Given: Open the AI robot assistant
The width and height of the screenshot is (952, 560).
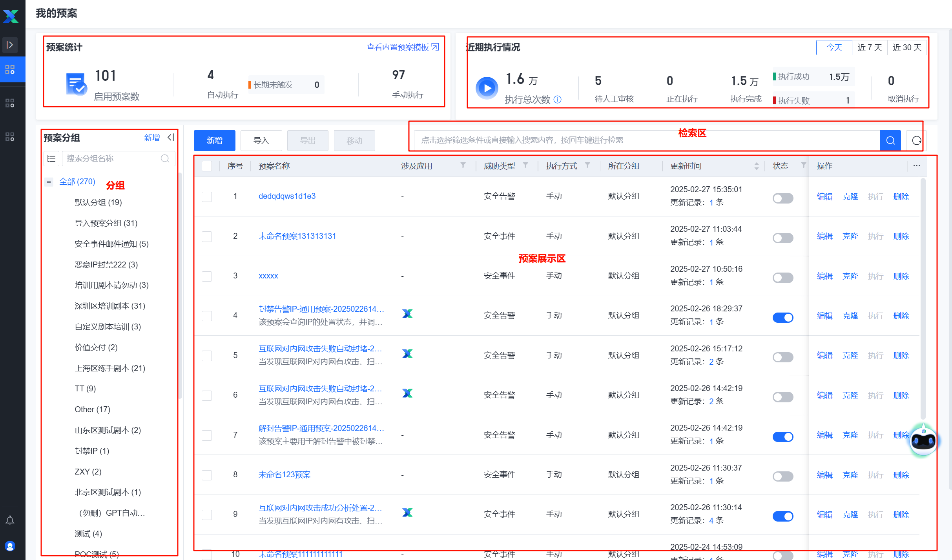Looking at the screenshot, I should pos(923,441).
